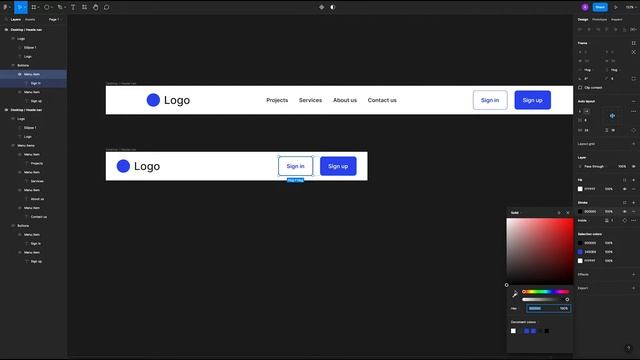Click the Help question mark button

click(x=628, y=348)
